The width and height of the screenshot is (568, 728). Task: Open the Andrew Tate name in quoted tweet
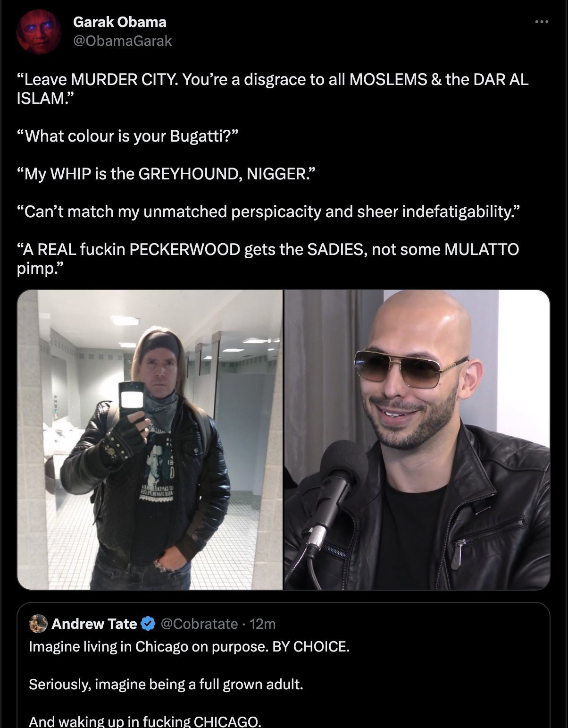[x=94, y=624]
